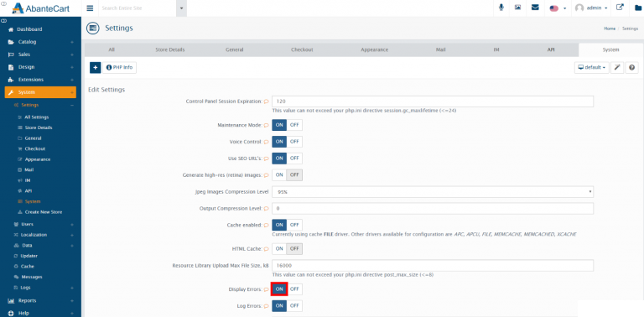This screenshot has height=317, width=644.
Task: Click Output Compression Level field
Action: (x=433, y=209)
